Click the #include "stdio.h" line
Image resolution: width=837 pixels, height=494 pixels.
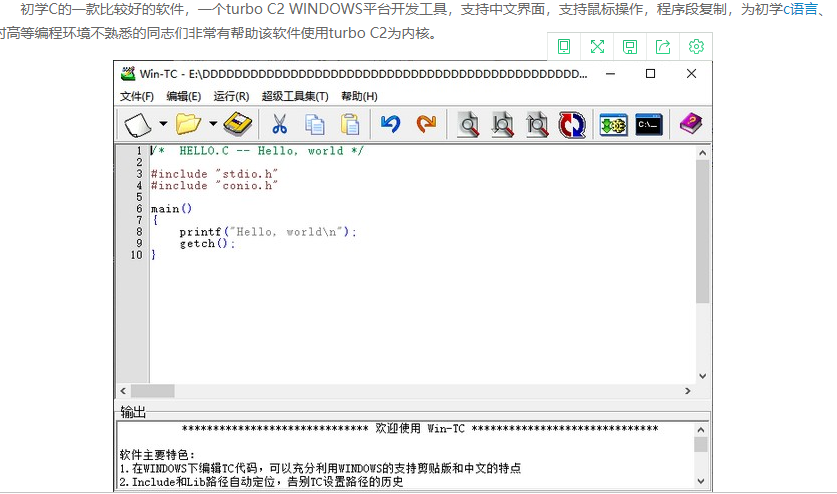[214, 174]
